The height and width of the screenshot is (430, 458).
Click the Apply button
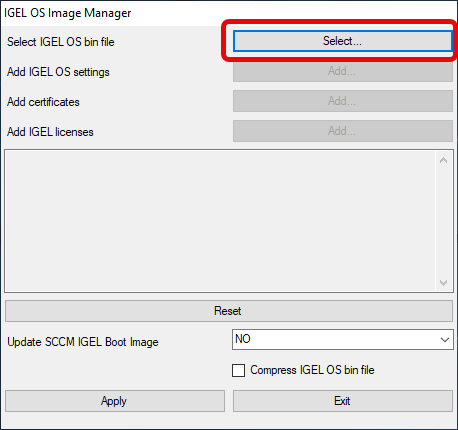(x=115, y=401)
